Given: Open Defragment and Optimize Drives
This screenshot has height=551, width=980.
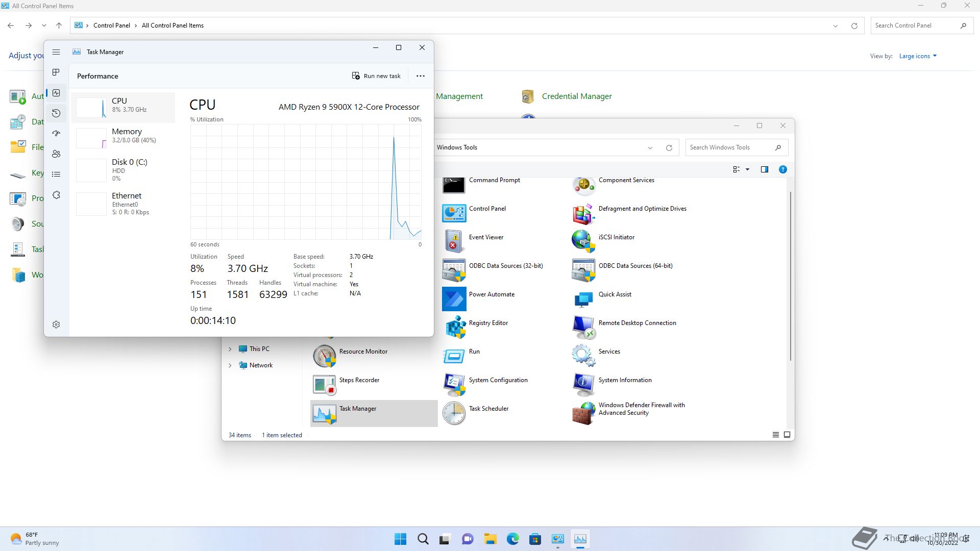Looking at the screenshot, I should click(x=630, y=213).
